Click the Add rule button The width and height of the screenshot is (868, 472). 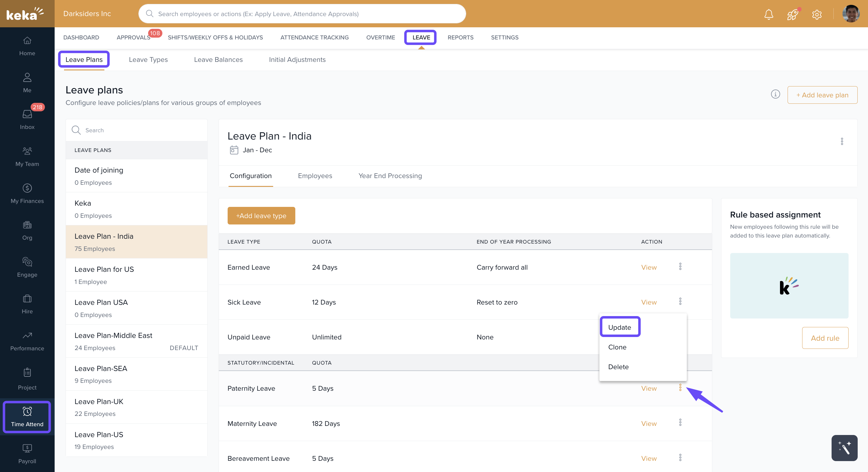[x=825, y=338]
